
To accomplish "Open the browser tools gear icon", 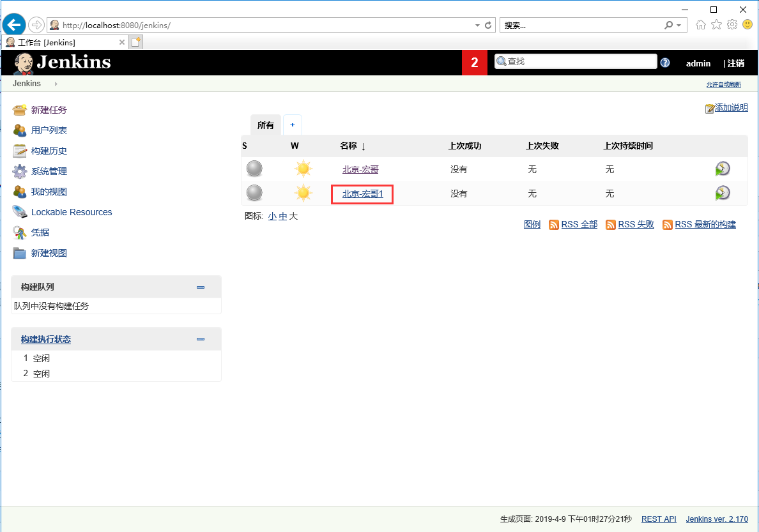I will [732, 25].
